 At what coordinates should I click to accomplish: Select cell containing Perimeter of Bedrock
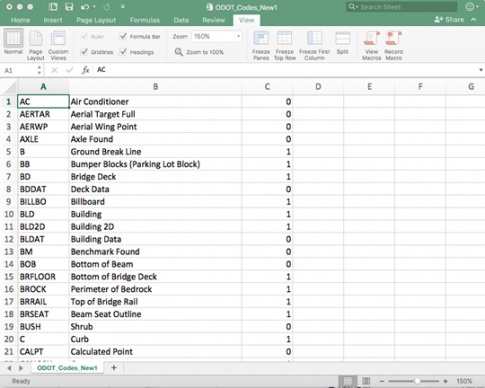[155, 289]
